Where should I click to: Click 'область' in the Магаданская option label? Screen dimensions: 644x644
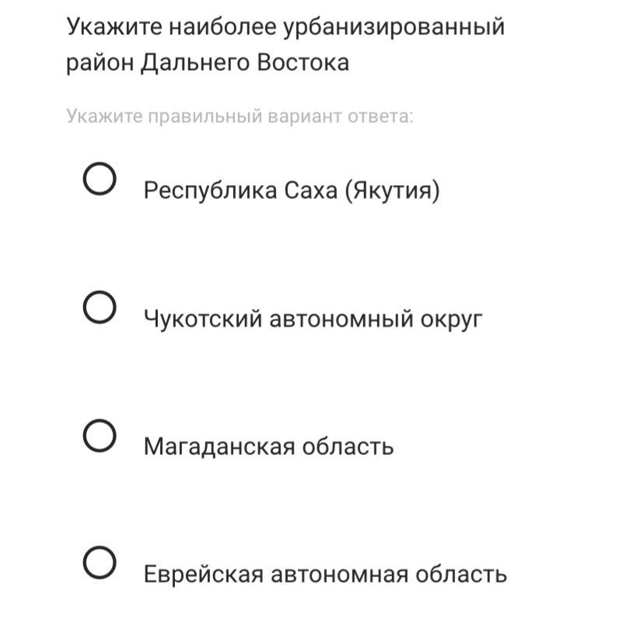click(348, 446)
